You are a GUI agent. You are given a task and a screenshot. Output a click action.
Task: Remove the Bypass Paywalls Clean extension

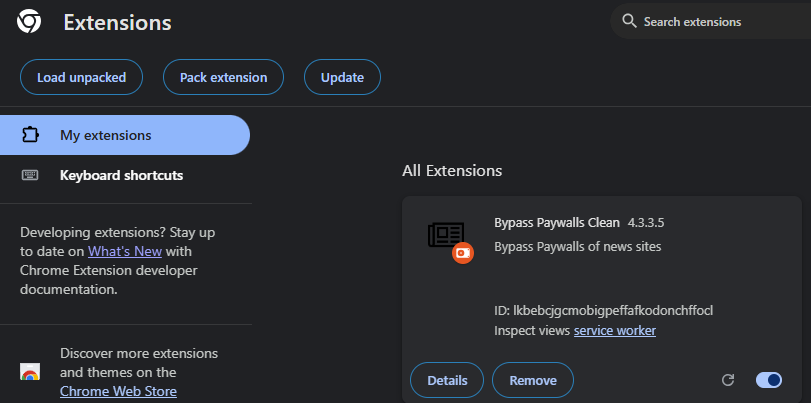click(x=533, y=380)
